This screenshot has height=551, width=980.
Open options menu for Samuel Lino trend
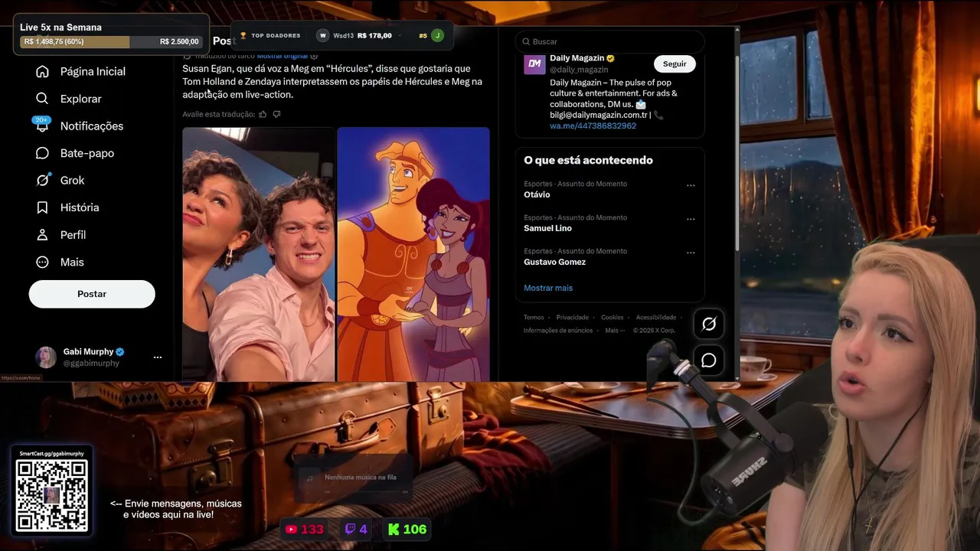tap(691, 219)
